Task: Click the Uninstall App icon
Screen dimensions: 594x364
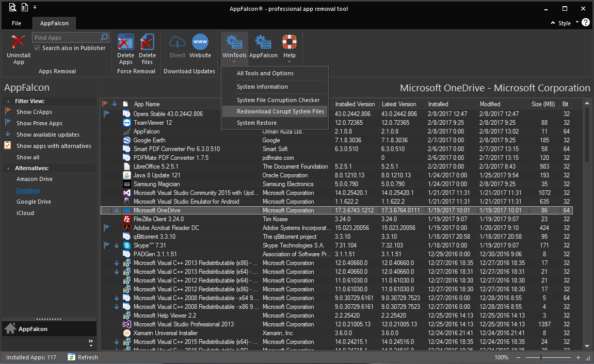Action: (x=19, y=42)
